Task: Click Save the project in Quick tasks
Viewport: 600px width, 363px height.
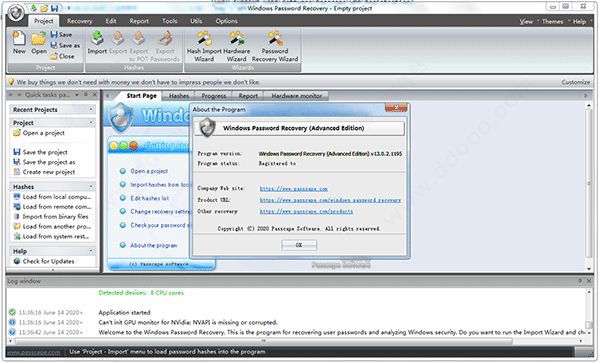Action: point(41,152)
